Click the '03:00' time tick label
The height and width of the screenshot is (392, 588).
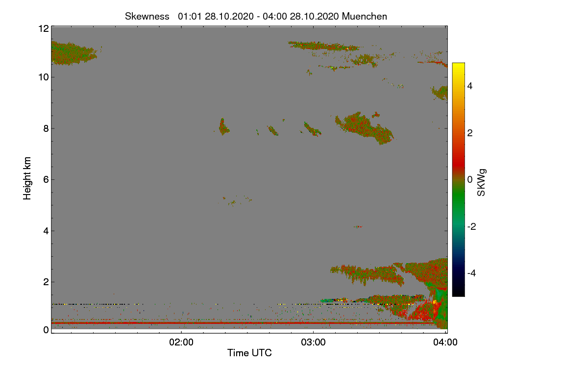(314, 343)
